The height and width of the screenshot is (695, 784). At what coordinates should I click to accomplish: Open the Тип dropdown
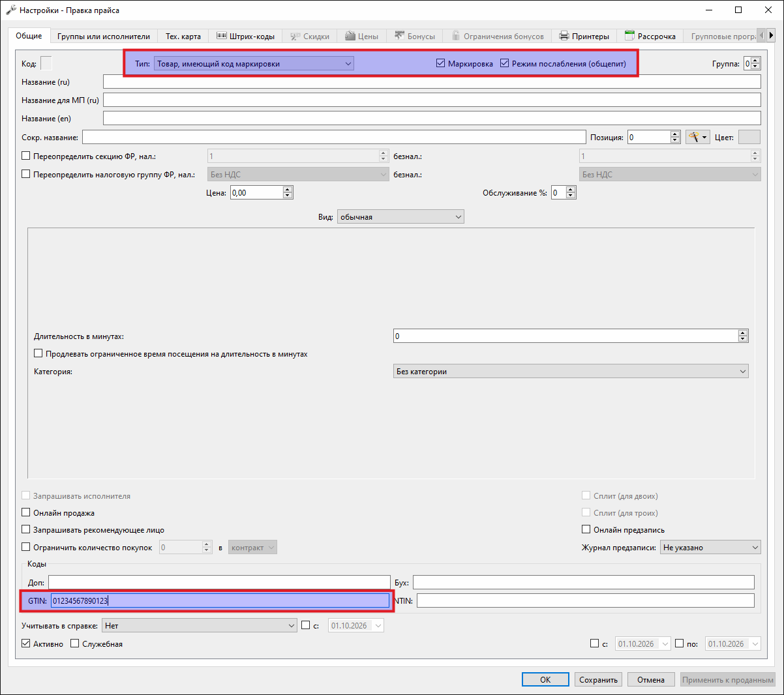(254, 64)
